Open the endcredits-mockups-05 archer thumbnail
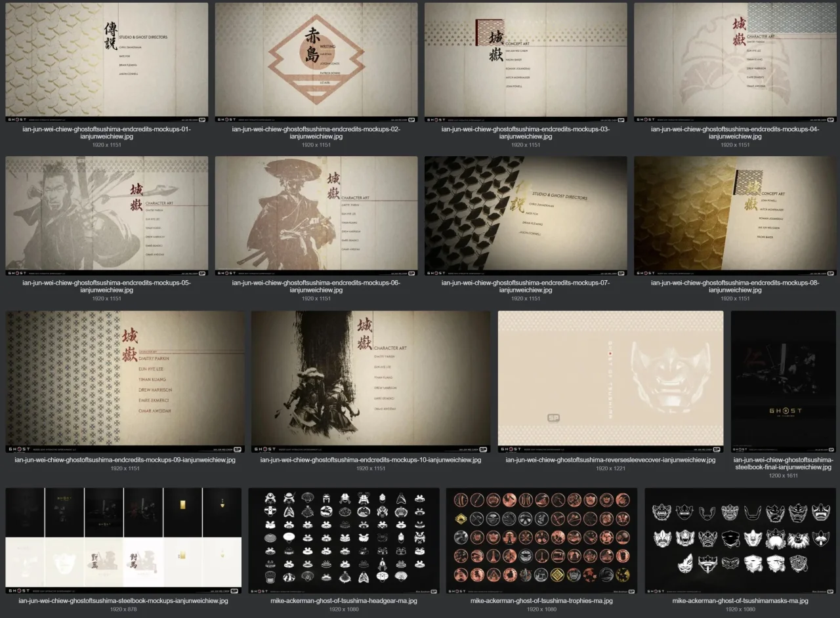This screenshot has height=618, width=840. 107,216
